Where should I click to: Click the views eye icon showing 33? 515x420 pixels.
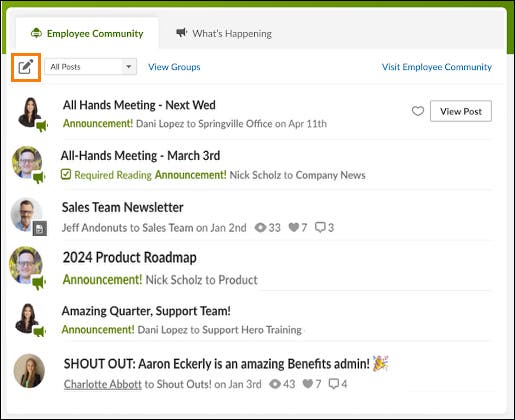pyautogui.click(x=260, y=228)
